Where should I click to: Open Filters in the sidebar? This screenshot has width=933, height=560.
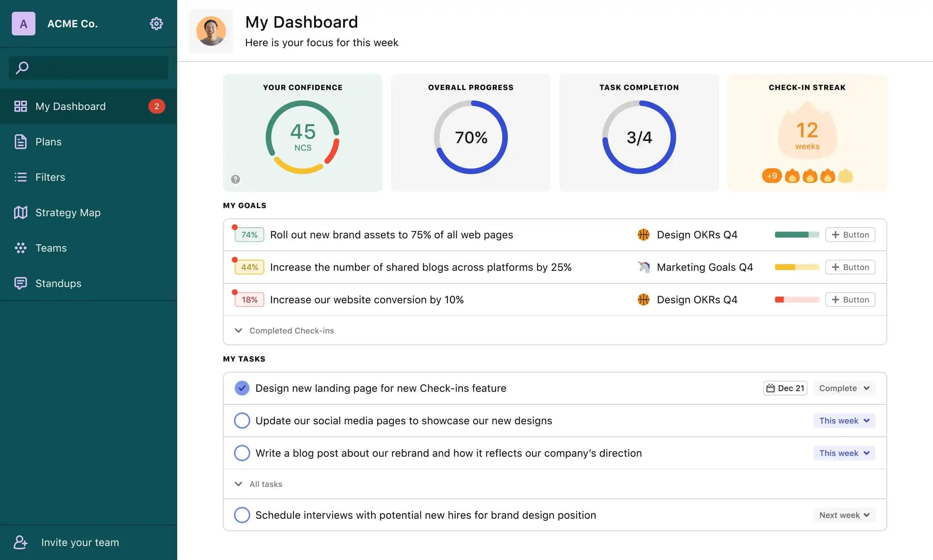point(50,177)
